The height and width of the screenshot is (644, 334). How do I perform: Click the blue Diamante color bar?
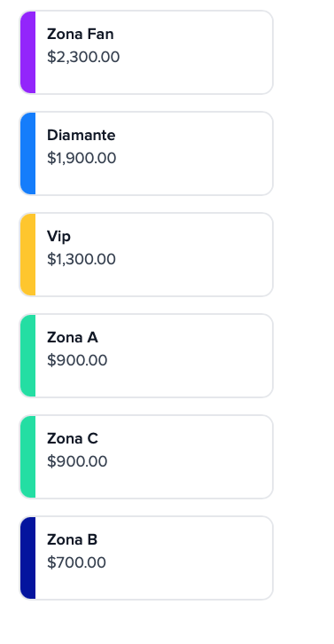click(x=27, y=153)
